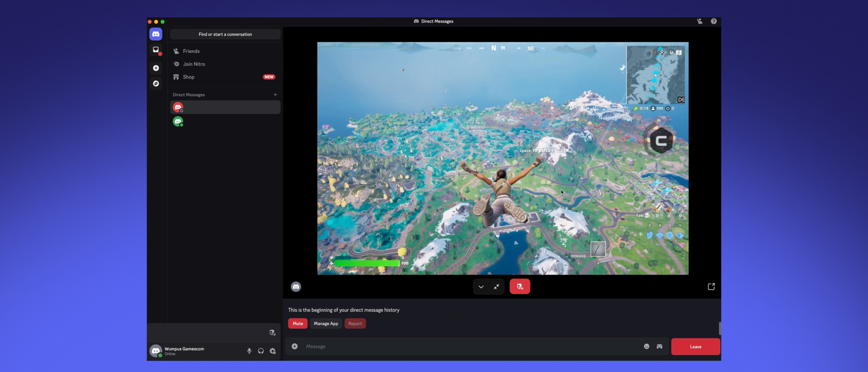Click the direct message history intro text
Viewport: 868px width, 372px height.
pyautogui.click(x=344, y=310)
